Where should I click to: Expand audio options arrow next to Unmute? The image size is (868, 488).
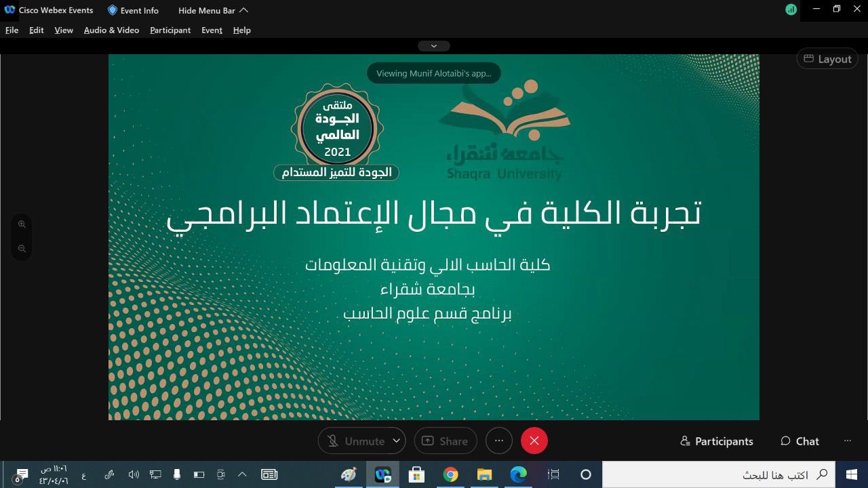tap(397, 441)
